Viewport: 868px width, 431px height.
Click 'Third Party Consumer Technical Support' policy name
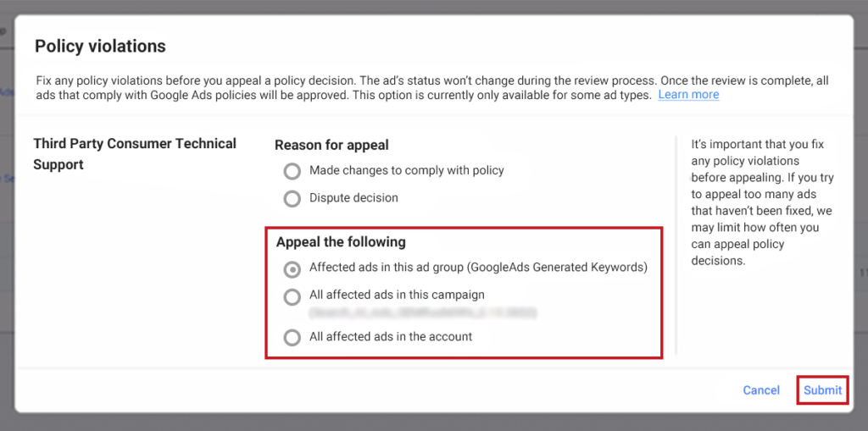pyautogui.click(x=134, y=153)
